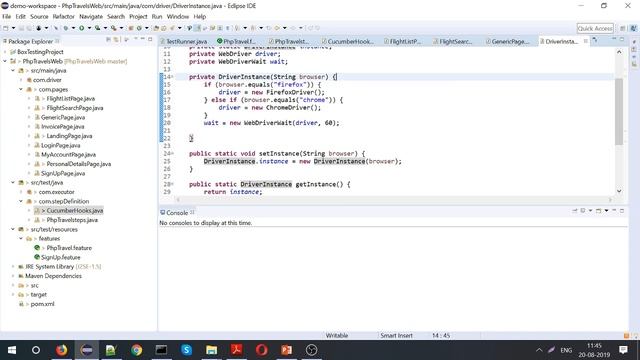Screen dimensions: 640x360
Task: Open Package Explorer view menu
Action: [135, 39]
